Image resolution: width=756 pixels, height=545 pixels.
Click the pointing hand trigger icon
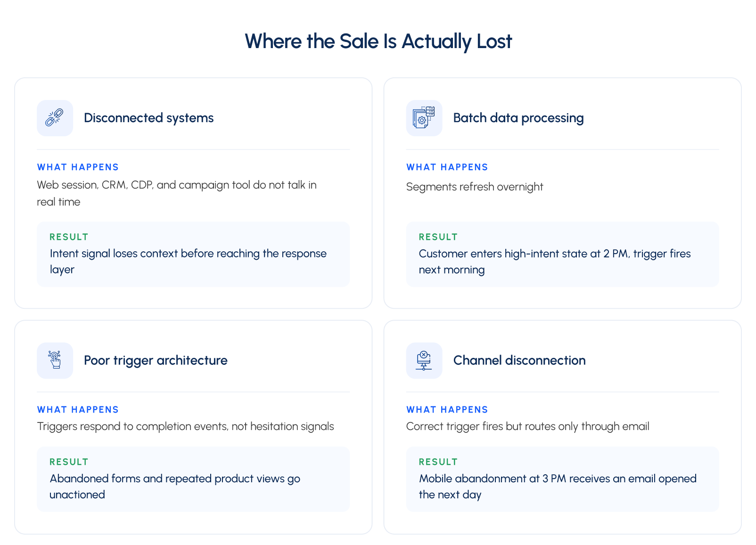55,360
